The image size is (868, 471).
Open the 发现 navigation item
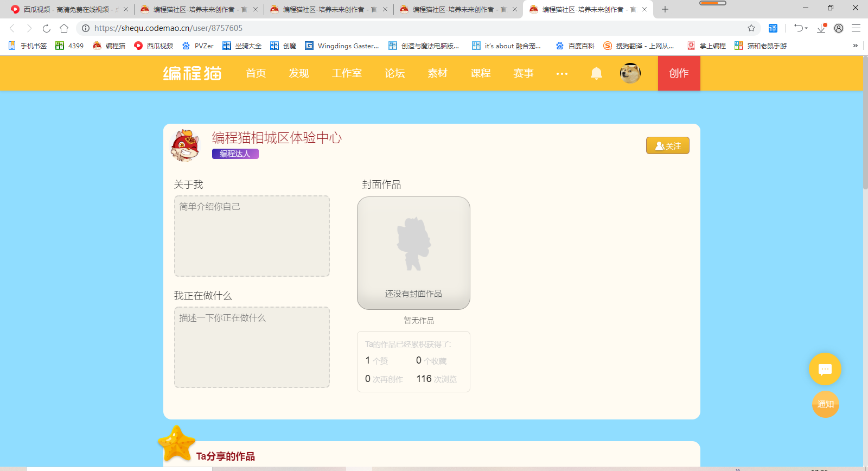(299, 73)
